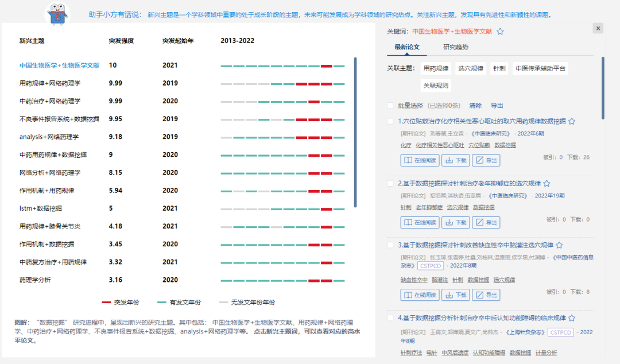Click the 用药规律 related topic tag
The width and height of the screenshot is (620, 364).
click(436, 69)
